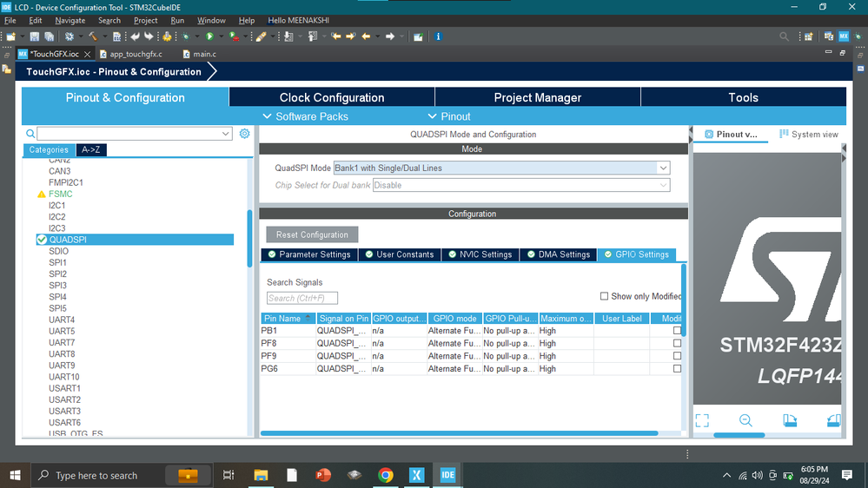Click the fit-to-screen icon in pinout view
868x488 pixels.
click(702, 420)
